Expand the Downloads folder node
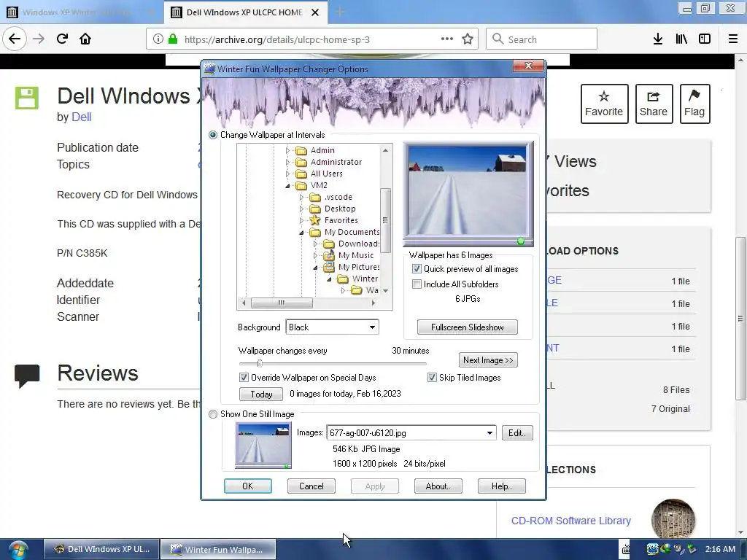The image size is (747, 560). [315, 244]
